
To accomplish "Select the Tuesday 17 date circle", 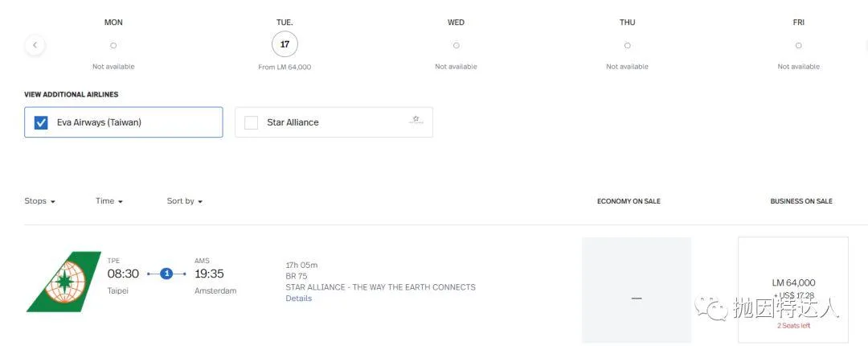I will tap(285, 44).
